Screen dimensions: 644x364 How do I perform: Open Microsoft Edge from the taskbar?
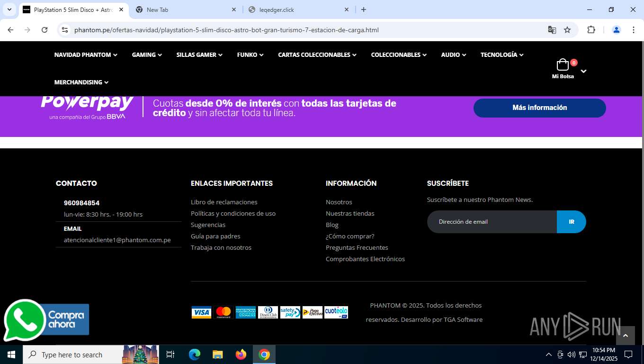click(194, 355)
